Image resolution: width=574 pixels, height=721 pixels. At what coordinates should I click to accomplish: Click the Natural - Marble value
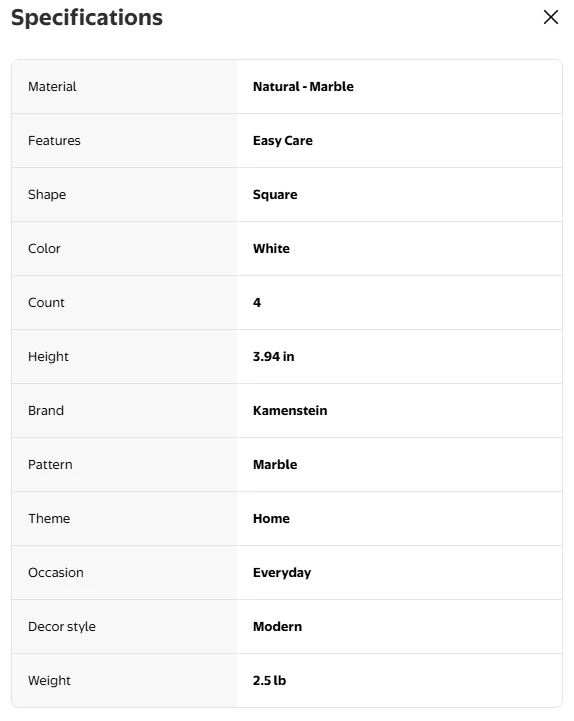(x=303, y=86)
